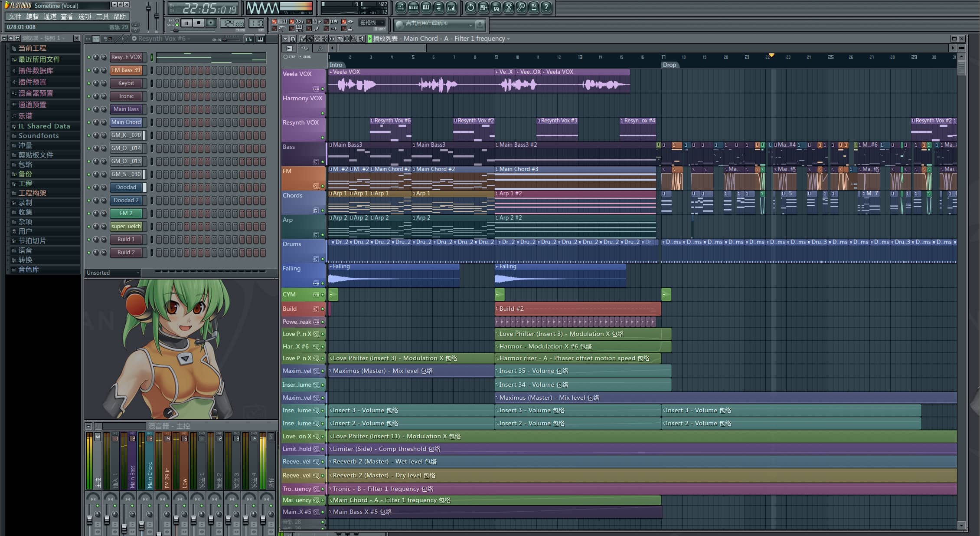980x536 pixels.
Task: Open the 选项 menu
Action: click(x=85, y=16)
